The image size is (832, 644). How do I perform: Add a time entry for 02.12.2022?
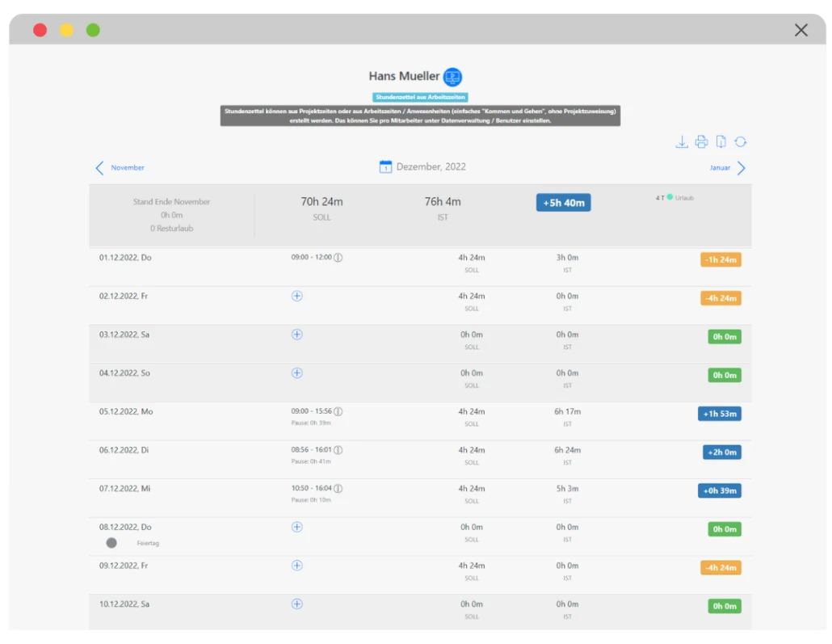296,296
